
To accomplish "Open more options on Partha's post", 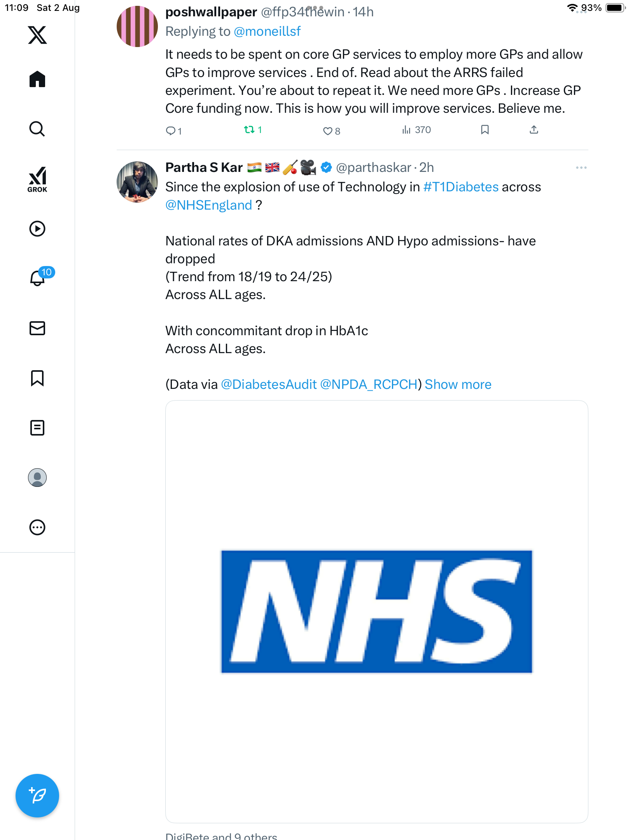I will pyautogui.click(x=581, y=168).
